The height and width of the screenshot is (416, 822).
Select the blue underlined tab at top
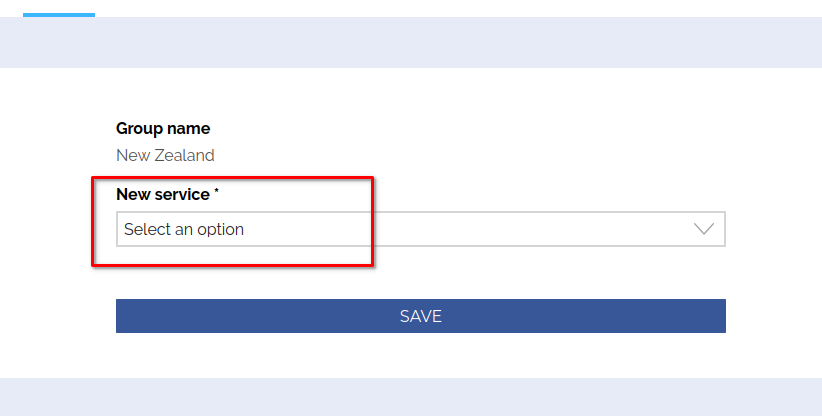[x=59, y=15]
